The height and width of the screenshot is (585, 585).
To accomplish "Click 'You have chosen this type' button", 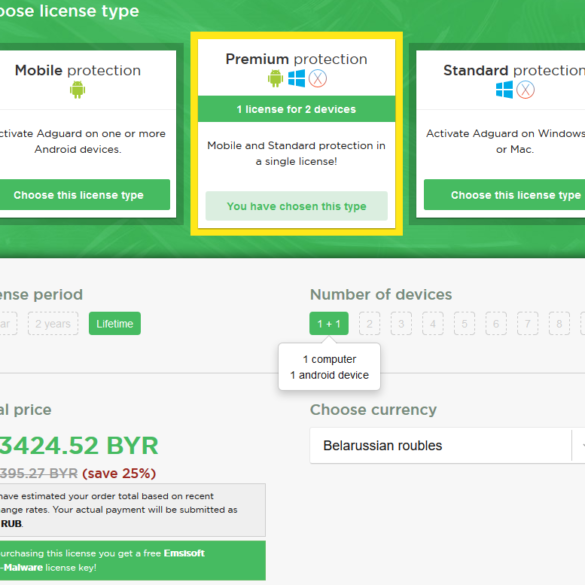I will tap(297, 206).
